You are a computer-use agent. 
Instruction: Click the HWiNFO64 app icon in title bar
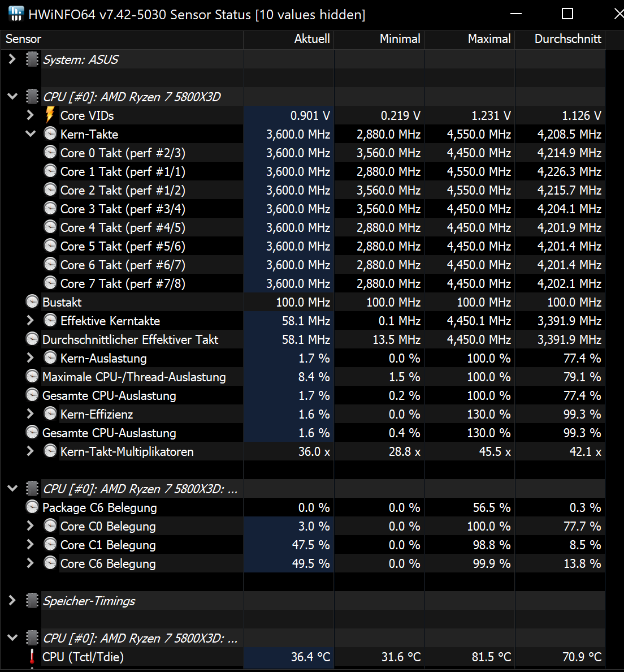click(x=16, y=14)
